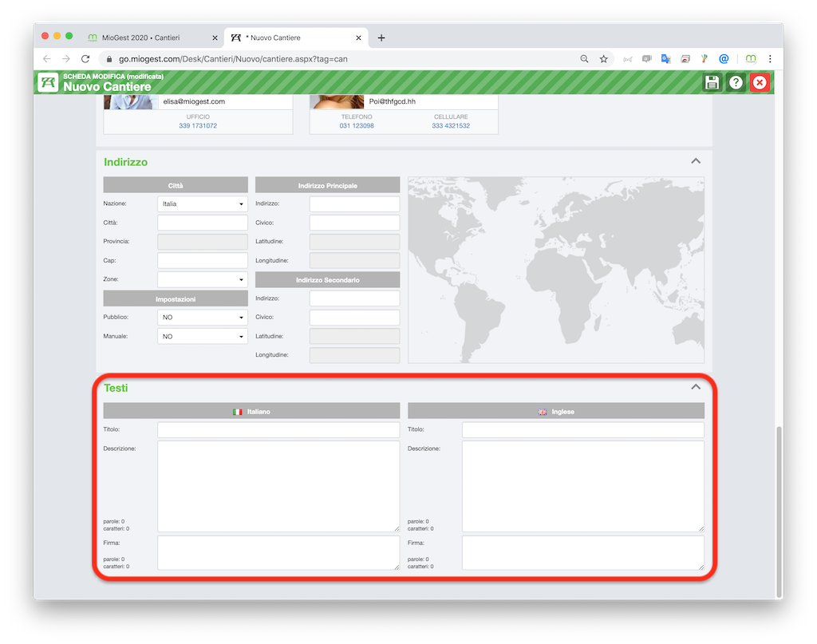Click the lock icon in the address bar
The width and height of the screenshot is (817, 644).
pyautogui.click(x=109, y=59)
